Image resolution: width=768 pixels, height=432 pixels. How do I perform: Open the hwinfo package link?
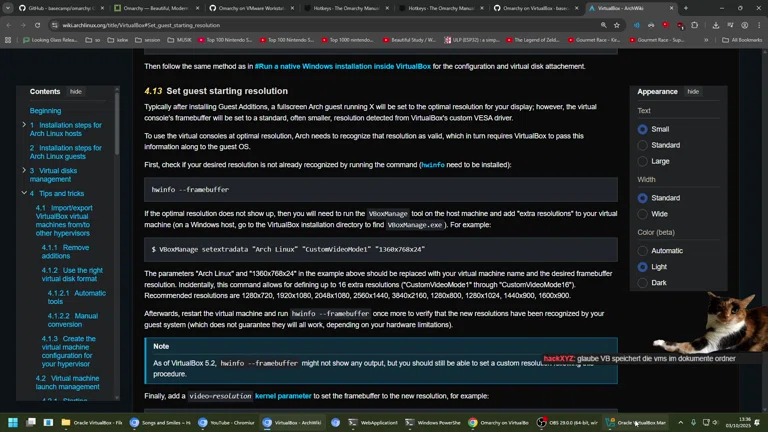click(x=433, y=165)
